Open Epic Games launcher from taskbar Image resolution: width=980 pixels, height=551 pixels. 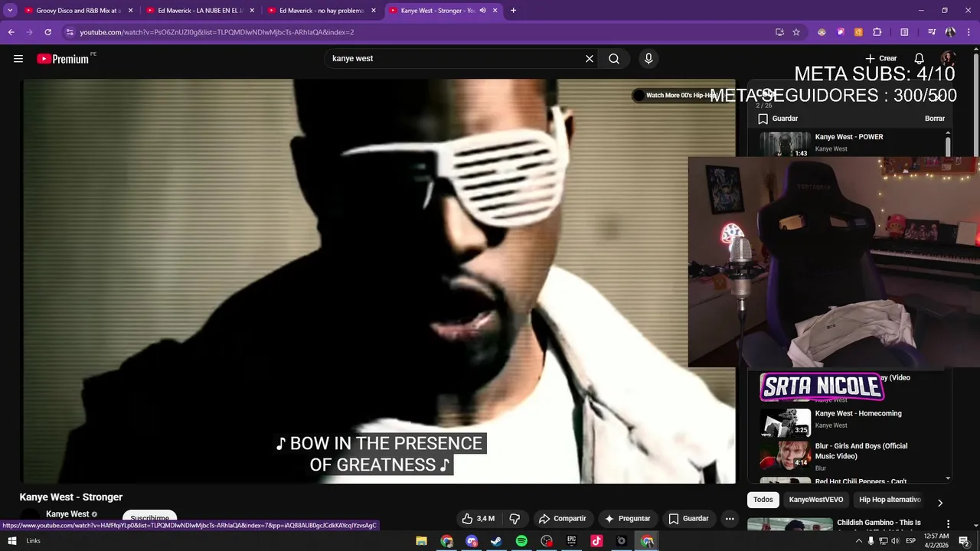pos(571,541)
